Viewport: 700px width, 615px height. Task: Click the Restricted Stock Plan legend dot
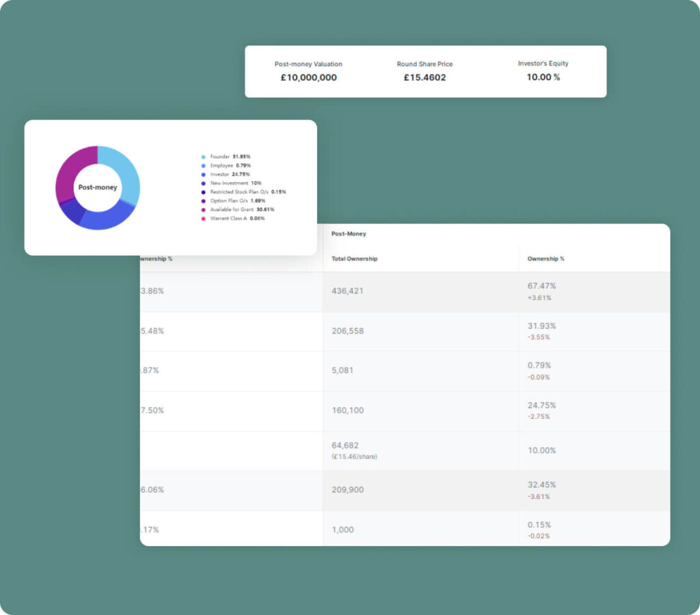tap(203, 192)
